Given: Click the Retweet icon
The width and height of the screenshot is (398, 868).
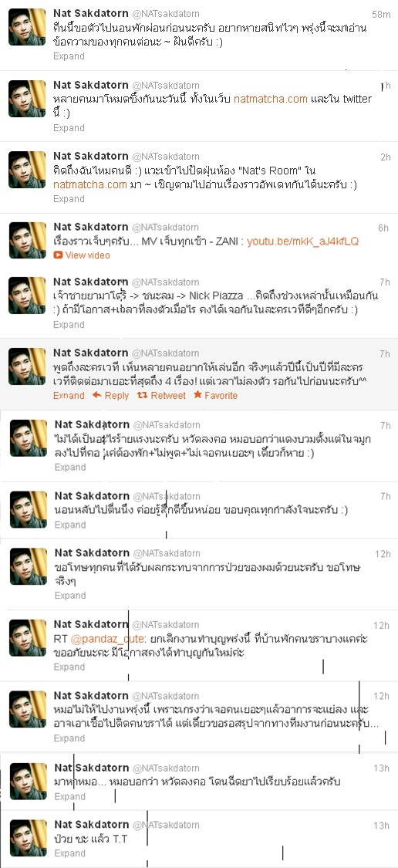Looking at the screenshot, I should coord(142,395).
